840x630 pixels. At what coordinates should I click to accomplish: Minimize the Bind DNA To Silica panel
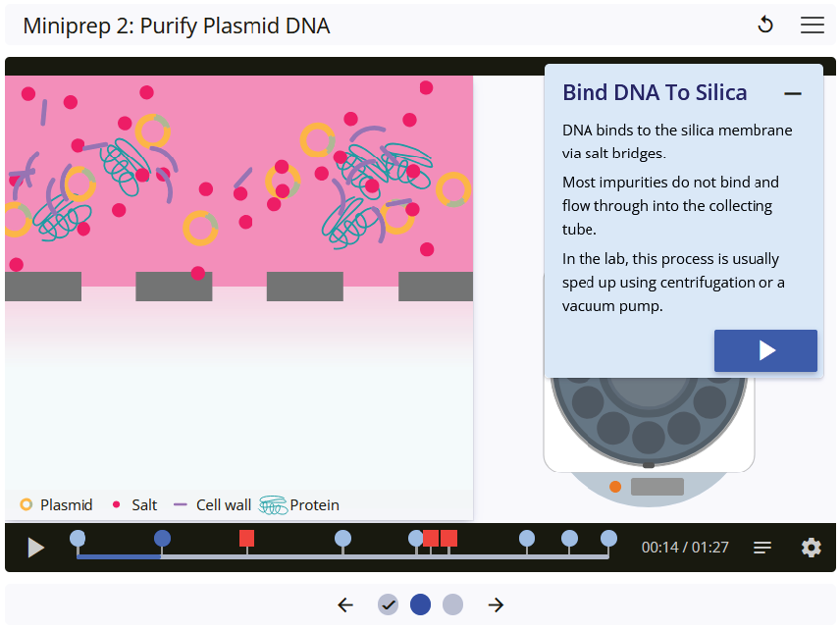pos(792,94)
